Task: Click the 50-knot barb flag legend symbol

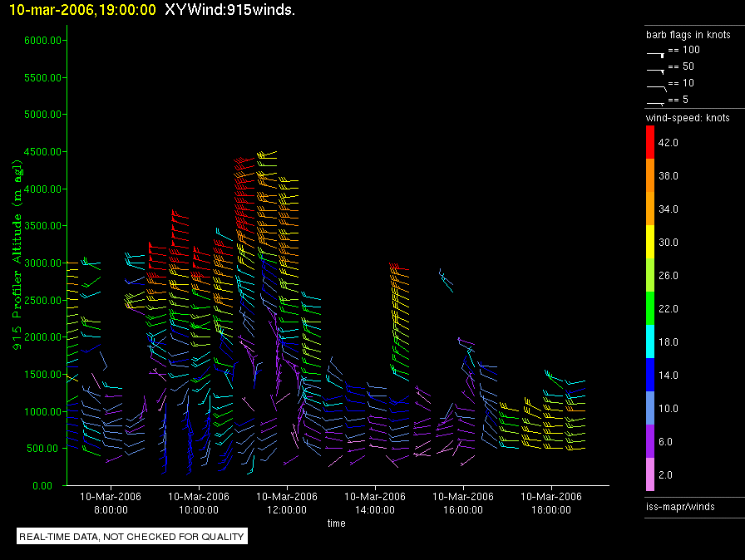Action: [x=656, y=69]
